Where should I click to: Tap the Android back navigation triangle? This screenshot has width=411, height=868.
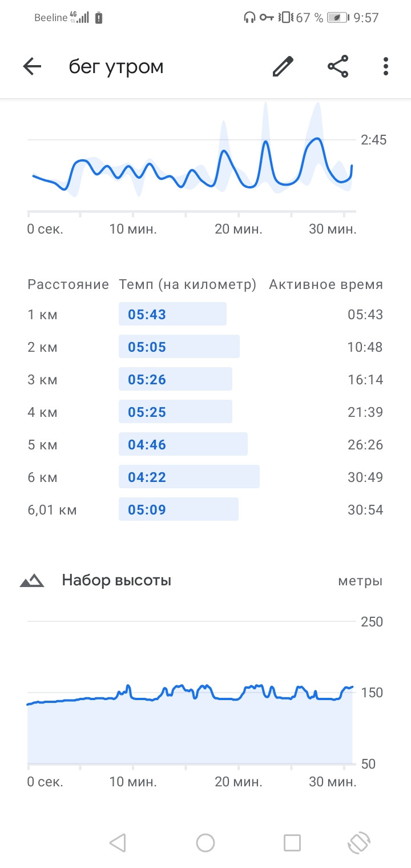[x=118, y=842]
